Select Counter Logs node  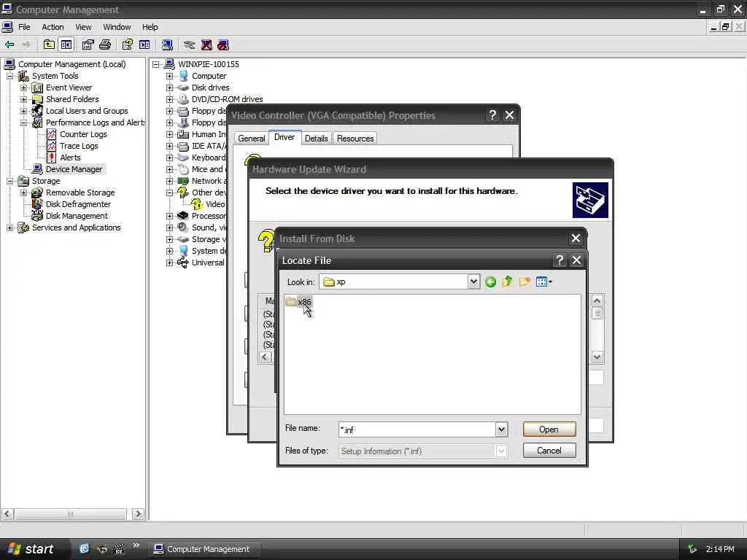click(x=83, y=134)
